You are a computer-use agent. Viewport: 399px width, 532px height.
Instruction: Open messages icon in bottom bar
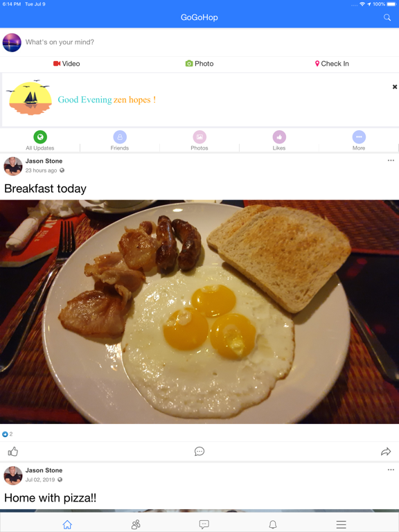tap(204, 524)
